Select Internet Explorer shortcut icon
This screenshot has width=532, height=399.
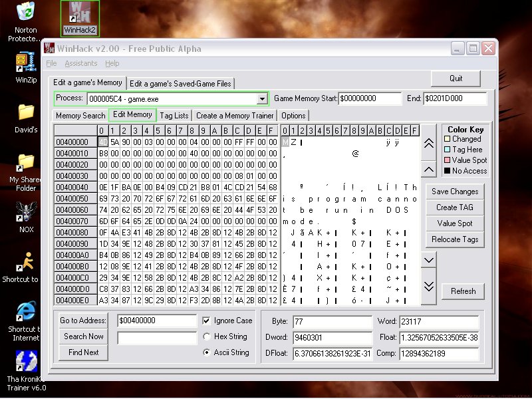[x=26, y=311]
